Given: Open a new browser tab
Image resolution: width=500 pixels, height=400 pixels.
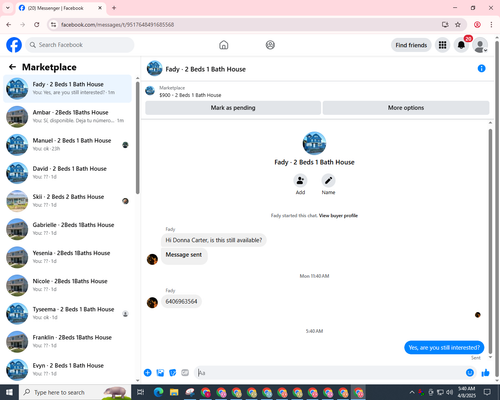Looking at the screenshot, I should (114, 8).
